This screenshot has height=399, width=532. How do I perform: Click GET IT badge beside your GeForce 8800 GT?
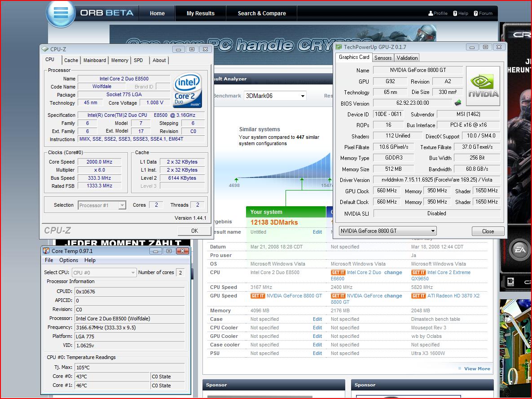[258, 296]
